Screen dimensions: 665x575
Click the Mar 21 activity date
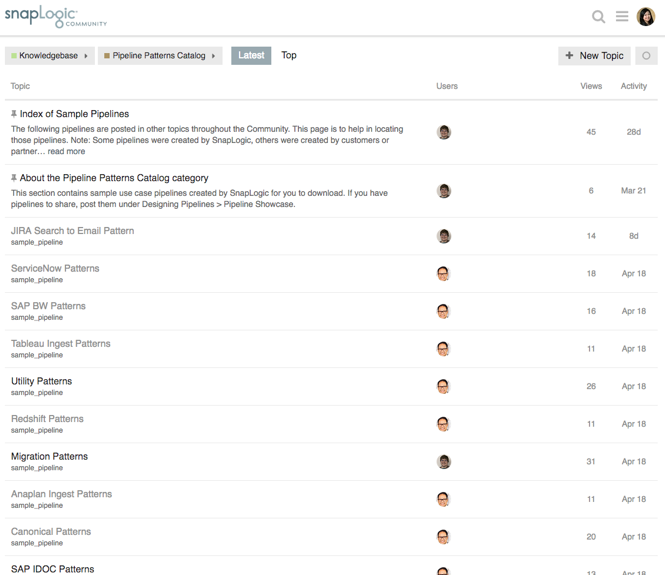coord(634,191)
